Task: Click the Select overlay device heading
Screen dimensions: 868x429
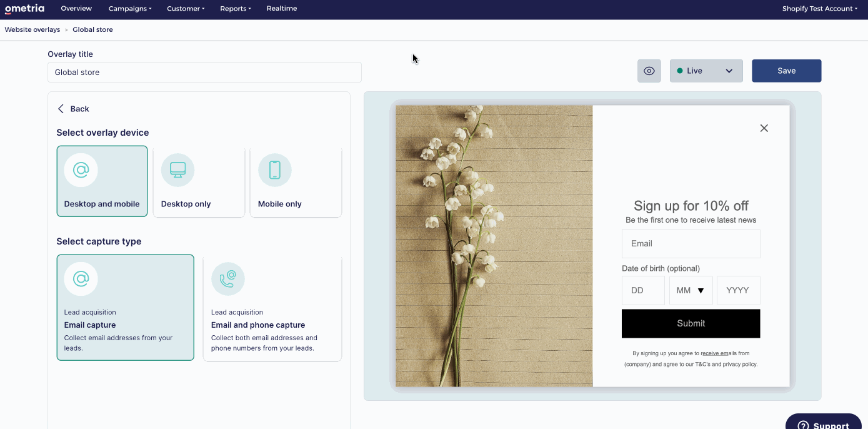Action: [x=102, y=133]
